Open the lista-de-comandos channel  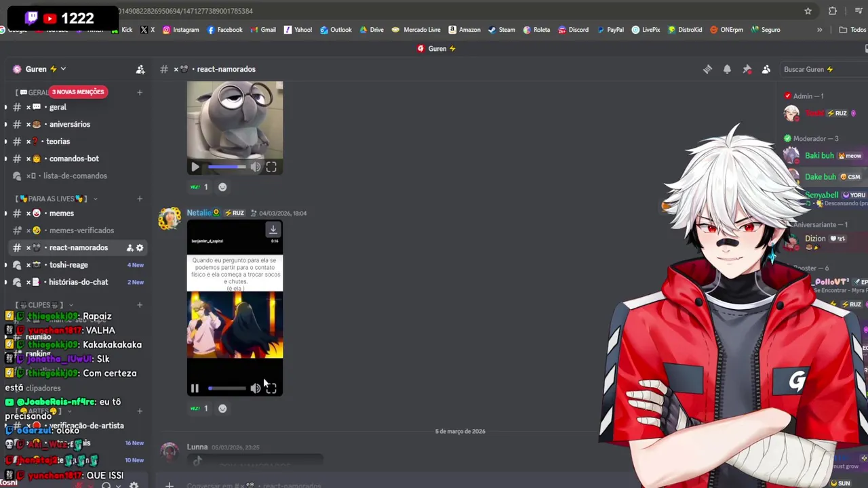[75, 176]
